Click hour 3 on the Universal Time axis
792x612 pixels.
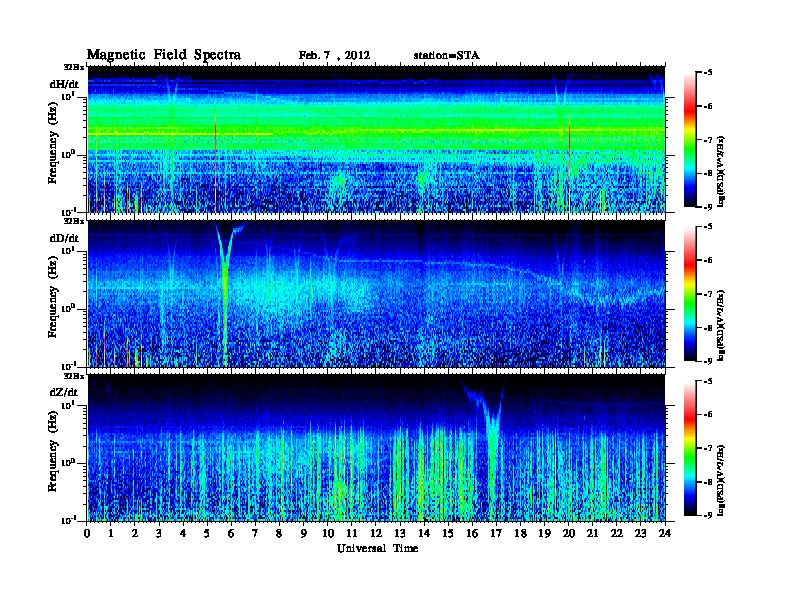pyautogui.click(x=159, y=533)
